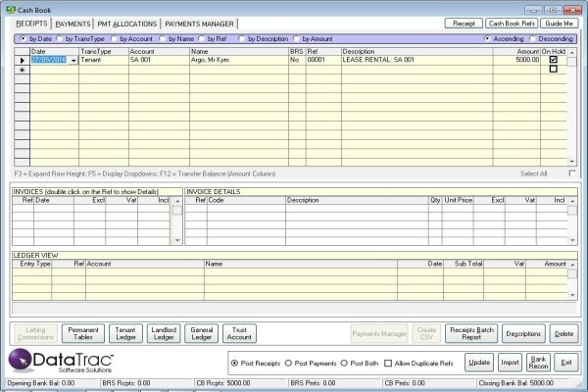Open the Tenant Ledger
The image size is (588, 392).
pyautogui.click(x=125, y=333)
